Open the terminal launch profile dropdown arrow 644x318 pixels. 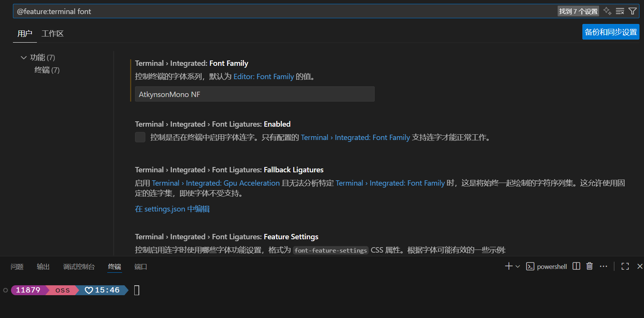[x=518, y=267]
